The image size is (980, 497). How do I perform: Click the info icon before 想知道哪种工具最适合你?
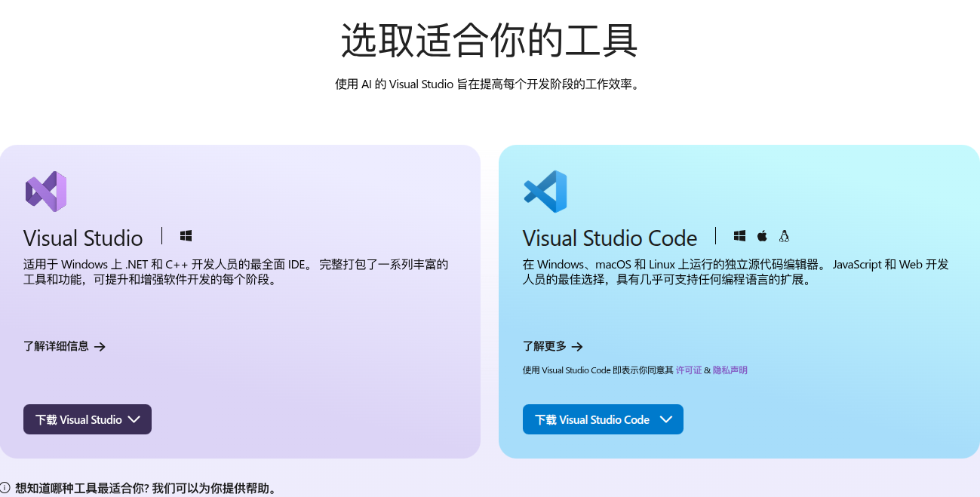click(x=5, y=489)
